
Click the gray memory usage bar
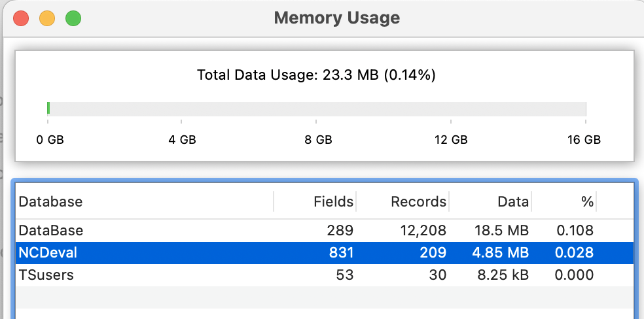(318, 109)
